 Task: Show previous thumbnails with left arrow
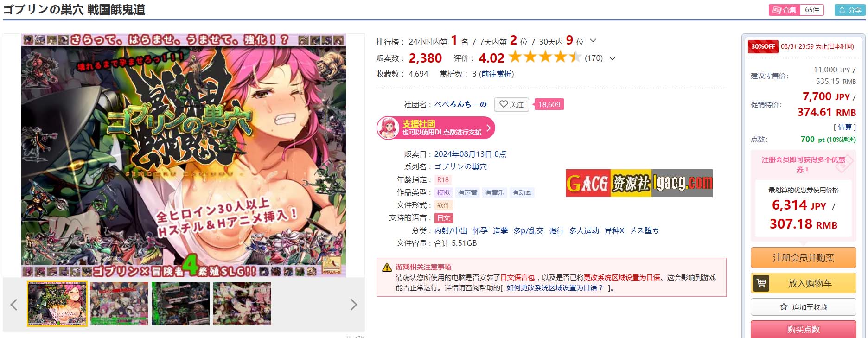(x=14, y=305)
